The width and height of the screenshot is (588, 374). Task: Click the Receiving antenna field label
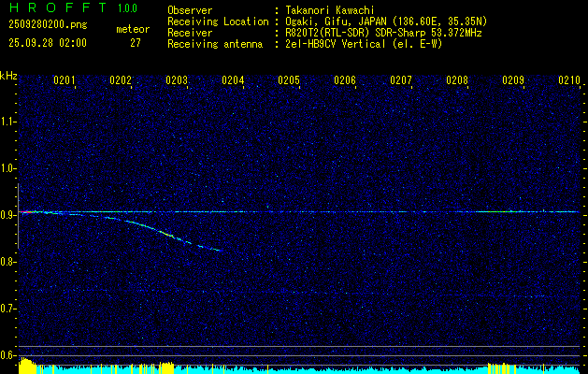tap(215, 44)
